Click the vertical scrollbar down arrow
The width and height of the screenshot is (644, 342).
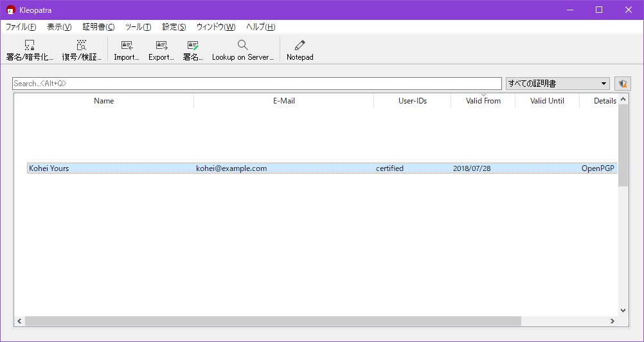point(623,310)
